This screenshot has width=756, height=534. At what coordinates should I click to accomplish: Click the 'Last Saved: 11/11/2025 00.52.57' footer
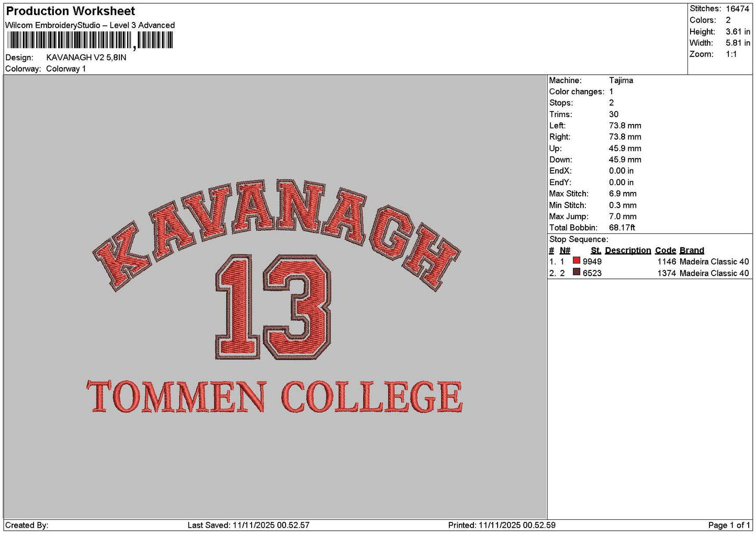tap(249, 525)
